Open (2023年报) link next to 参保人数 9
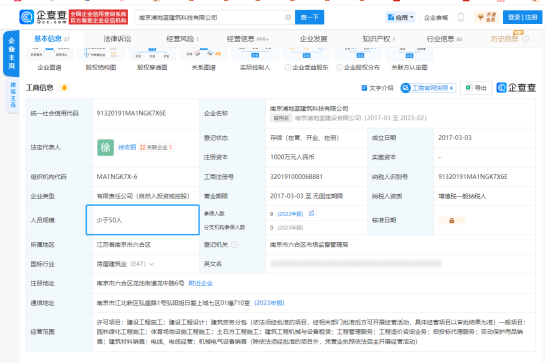Screen dimensions: 545x363 coord(290,214)
